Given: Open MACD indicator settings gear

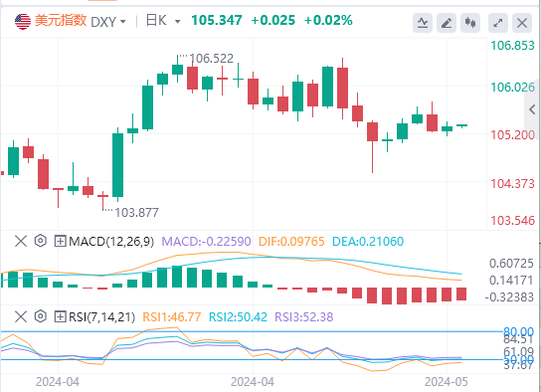Looking at the screenshot, I should tap(41, 241).
